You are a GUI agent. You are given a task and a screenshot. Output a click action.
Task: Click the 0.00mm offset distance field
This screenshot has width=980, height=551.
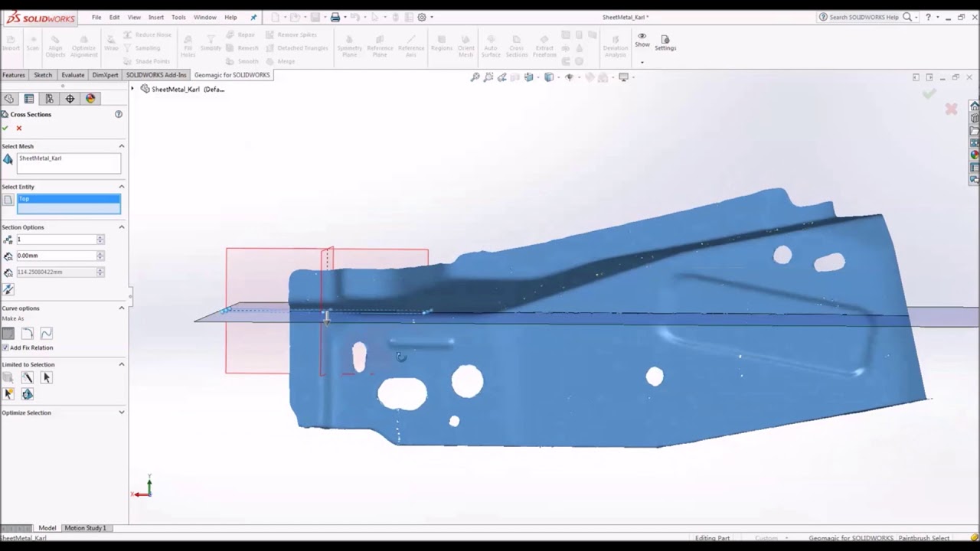click(x=56, y=256)
